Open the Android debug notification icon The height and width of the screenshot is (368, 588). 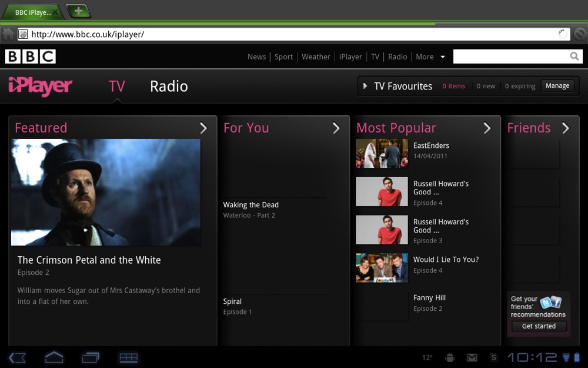[x=450, y=357]
